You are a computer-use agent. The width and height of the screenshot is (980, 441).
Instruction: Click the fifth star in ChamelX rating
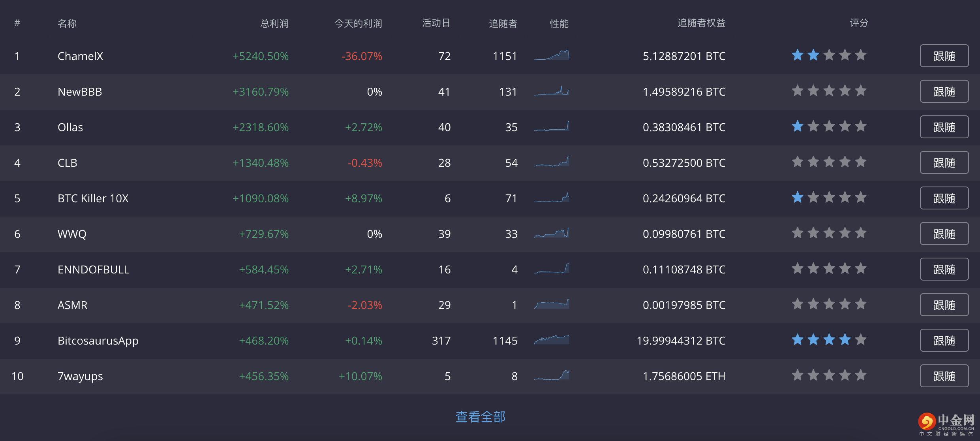(861, 55)
